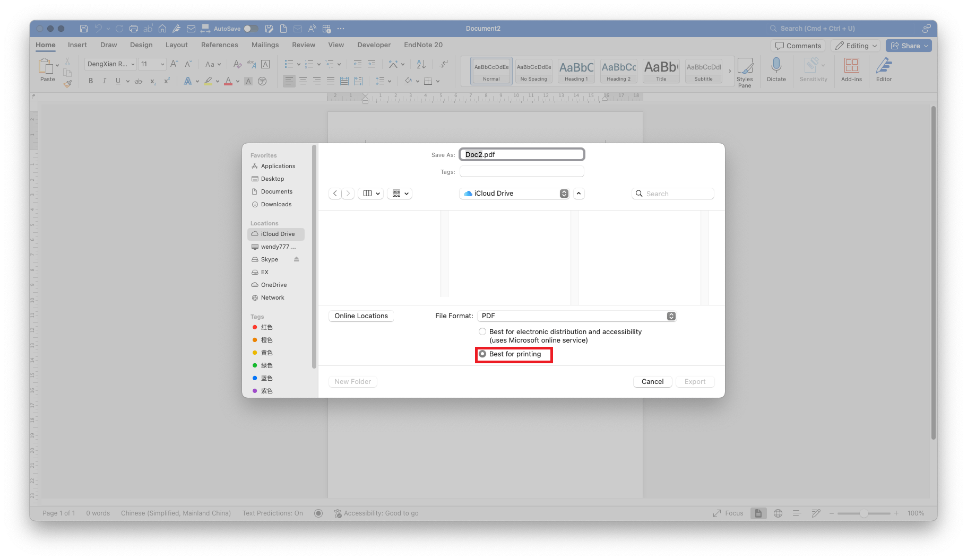967x560 pixels.
Task: Toggle the AutoSave switch
Action: 251,29
